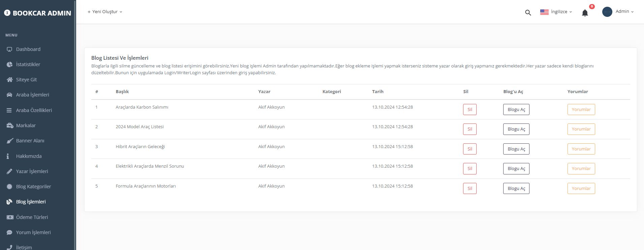
Task: Open Yorumlar for 'Formula Araçlarının Motorları'
Action: tap(581, 189)
